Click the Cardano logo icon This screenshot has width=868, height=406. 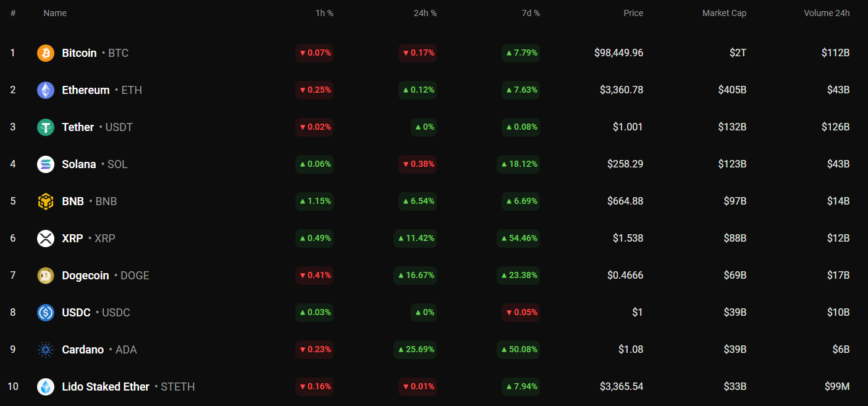click(46, 350)
